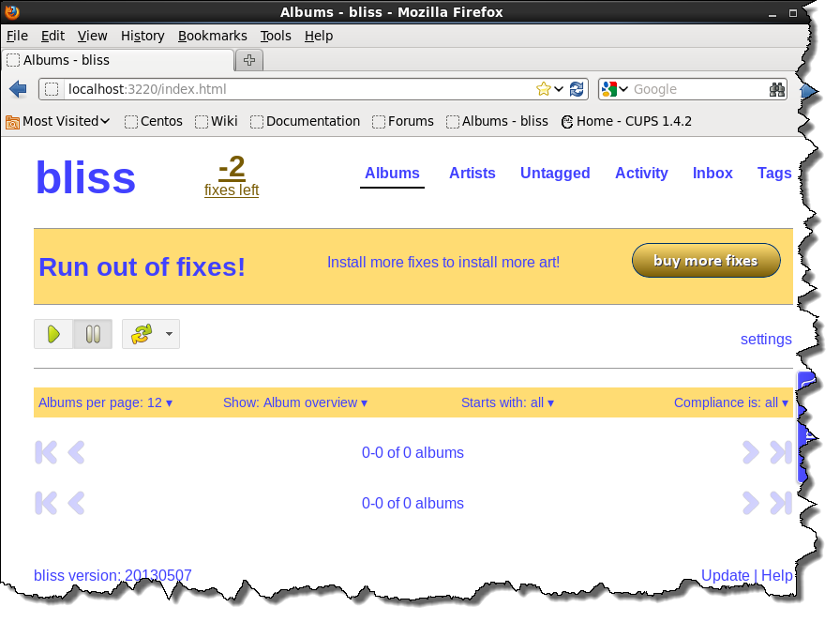
Task: Open Albums - bliss bookmark in the toolbar
Action: pyautogui.click(x=498, y=122)
